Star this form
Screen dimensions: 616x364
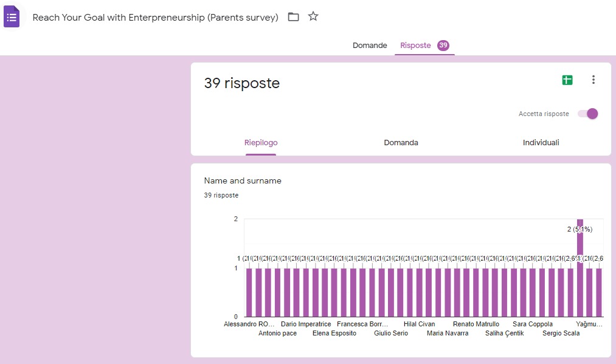click(x=313, y=17)
